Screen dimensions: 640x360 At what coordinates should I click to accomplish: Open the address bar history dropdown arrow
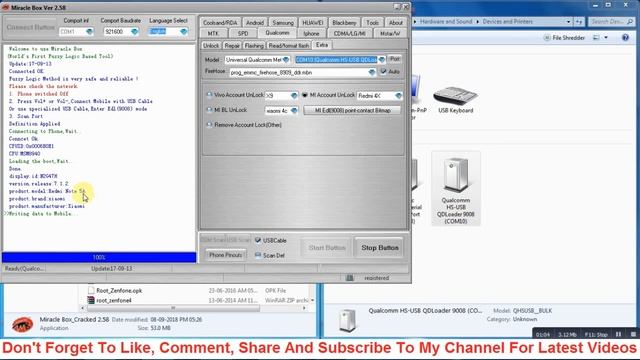point(568,22)
